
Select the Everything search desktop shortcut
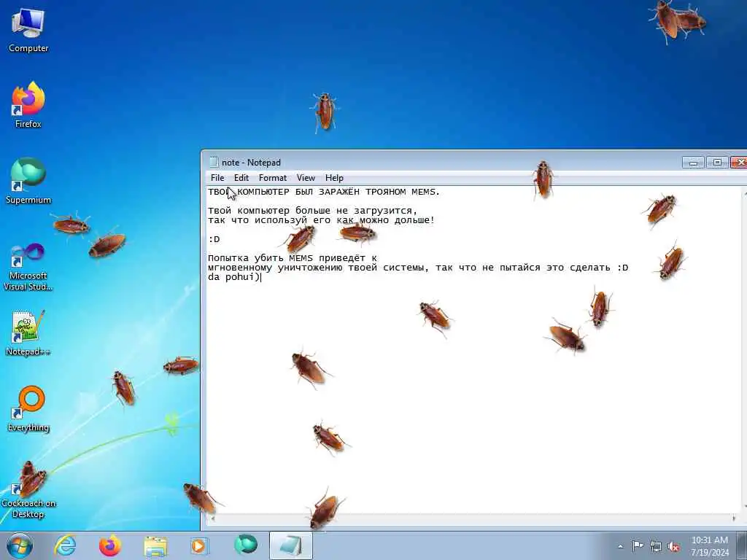click(x=28, y=408)
